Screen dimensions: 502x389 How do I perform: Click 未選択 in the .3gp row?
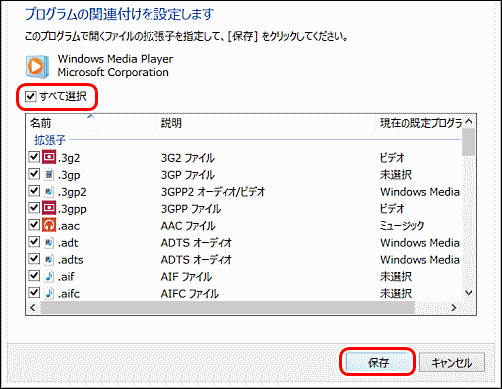[x=396, y=175]
